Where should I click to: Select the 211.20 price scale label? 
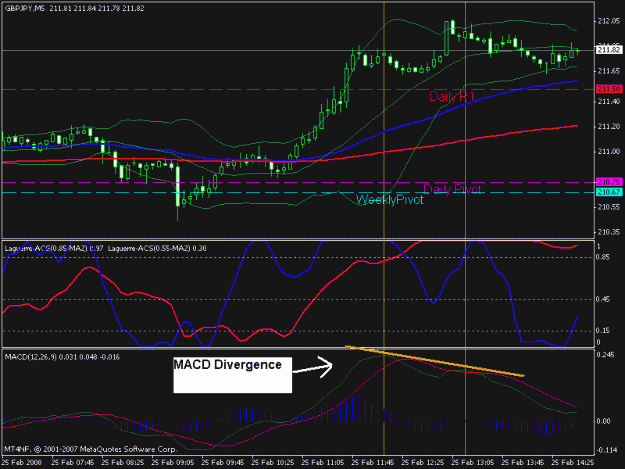[x=609, y=126]
